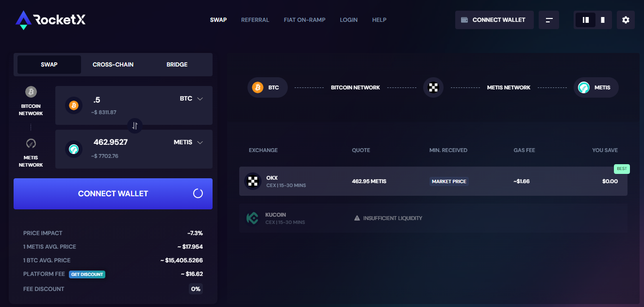Open the settings gear icon
The width and height of the screenshot is (644, 307).
point(626,20)
